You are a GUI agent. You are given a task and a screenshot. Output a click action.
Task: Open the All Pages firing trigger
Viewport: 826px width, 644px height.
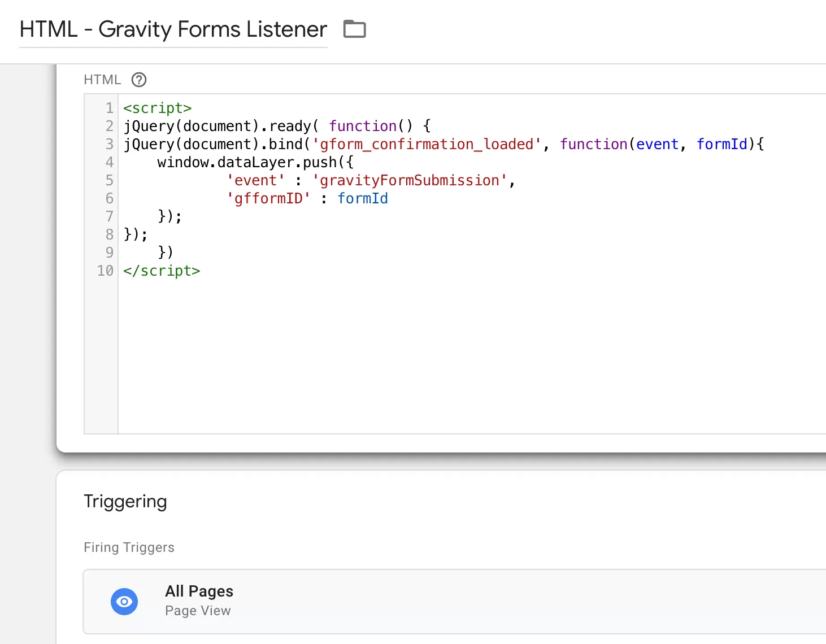pyautogui.click(x=454, y=602)
